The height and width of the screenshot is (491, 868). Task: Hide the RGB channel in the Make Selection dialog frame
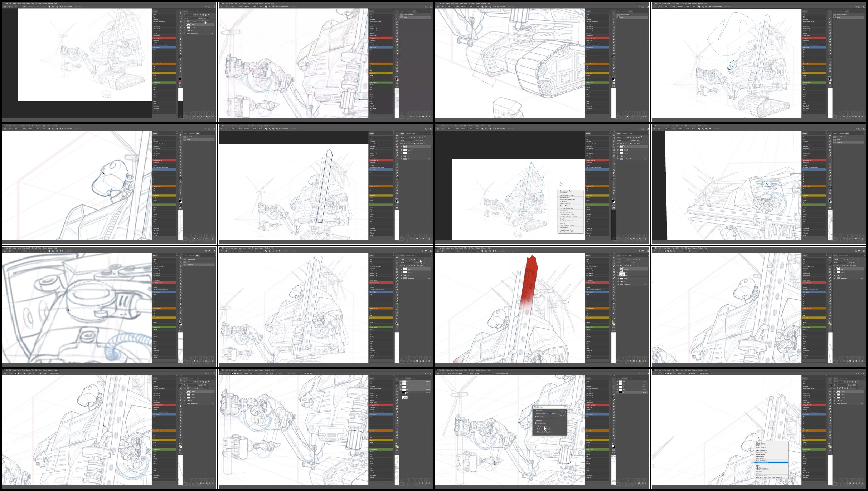coord(617,382)
